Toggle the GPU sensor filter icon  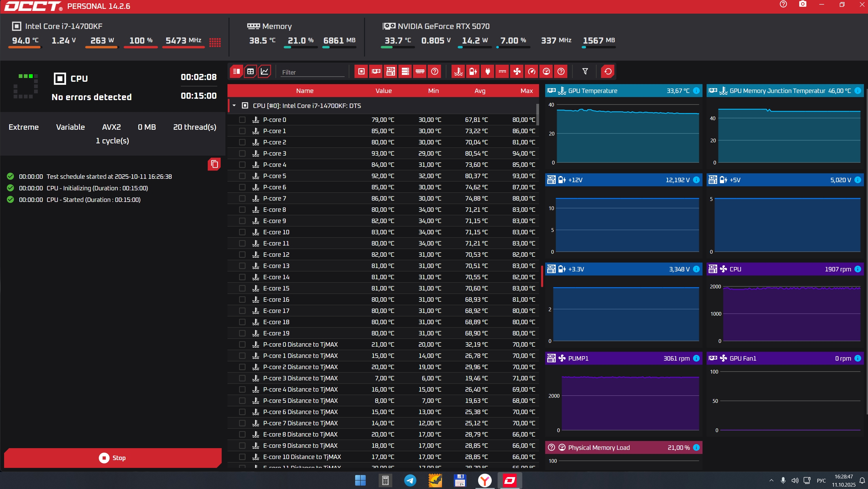tap(376, 72)
